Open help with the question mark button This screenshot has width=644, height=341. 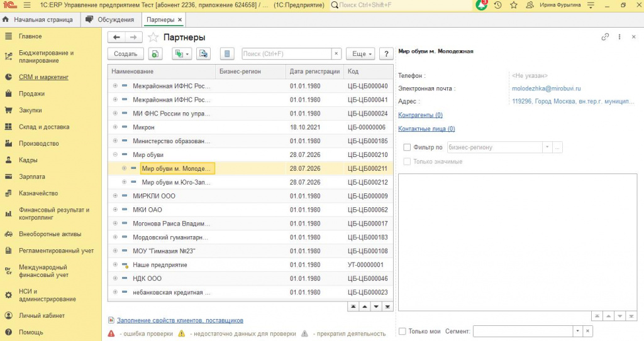pyautogui.click(x=386, y=54)
